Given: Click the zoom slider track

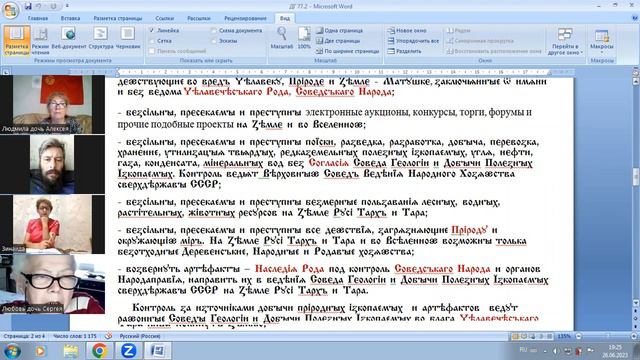Looking at the screenshot, I should (606, 336).
